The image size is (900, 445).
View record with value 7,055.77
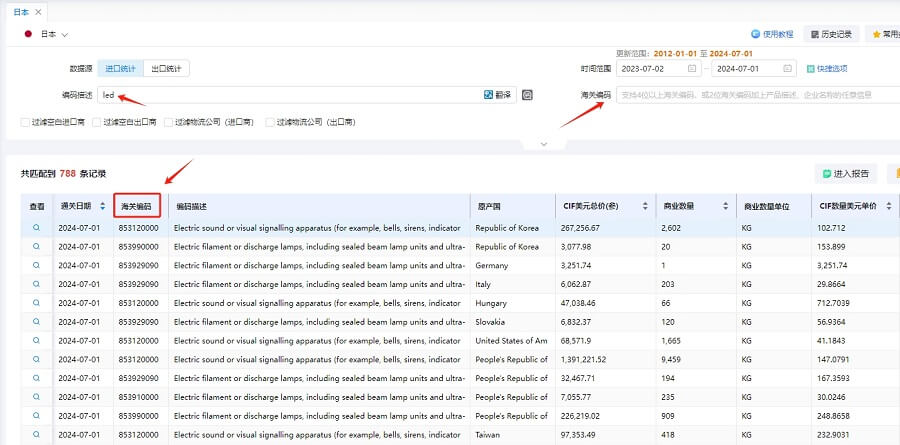coord(36,397)
